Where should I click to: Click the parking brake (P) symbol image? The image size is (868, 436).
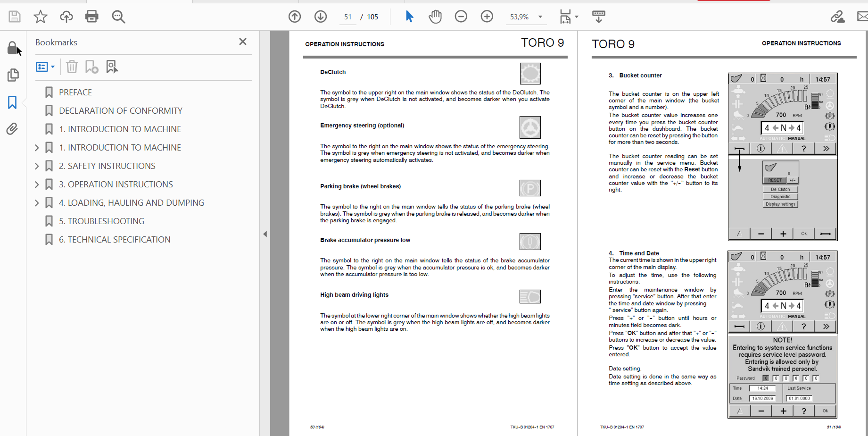pyautogui.click(x=530, y=188)
